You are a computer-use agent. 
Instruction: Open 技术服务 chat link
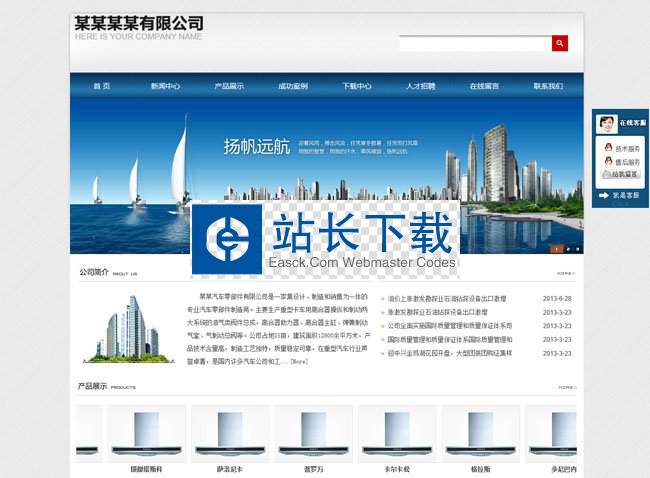pos(628,148)
